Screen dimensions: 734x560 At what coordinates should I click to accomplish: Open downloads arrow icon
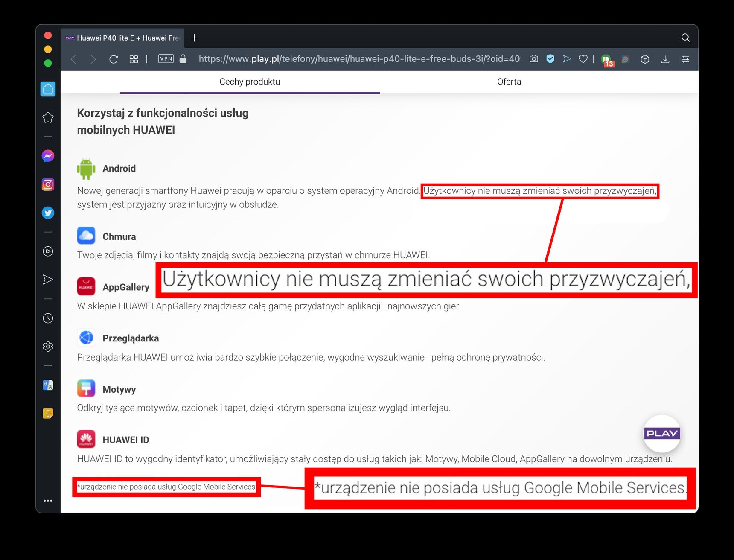click(665, 59)
